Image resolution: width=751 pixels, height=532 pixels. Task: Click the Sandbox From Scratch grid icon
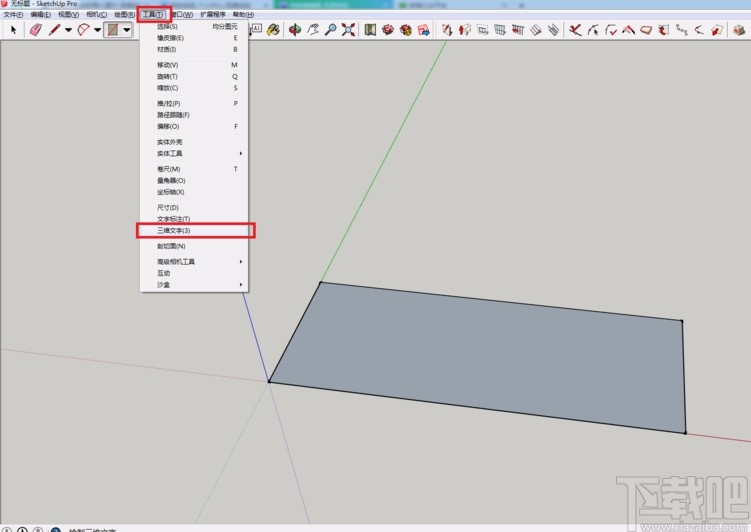coord(465,30)
